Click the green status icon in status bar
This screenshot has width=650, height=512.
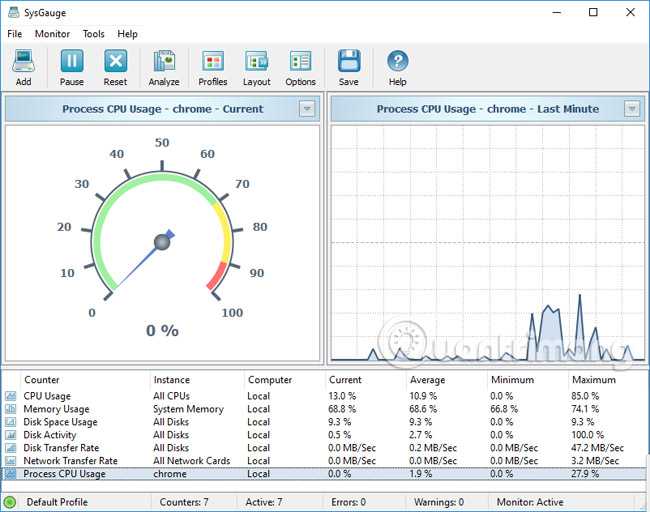pos(10,502)
